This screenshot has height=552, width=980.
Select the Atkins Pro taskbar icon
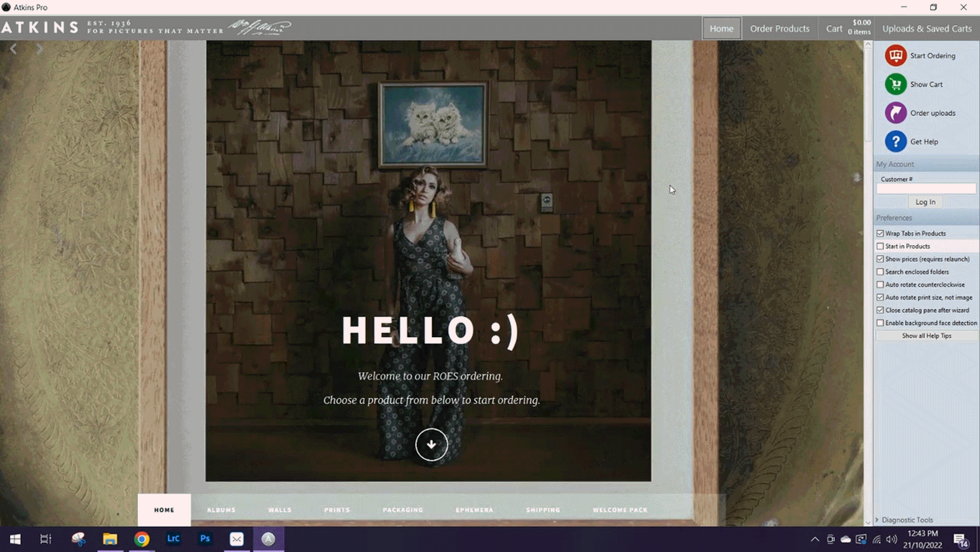click(268, 539)
